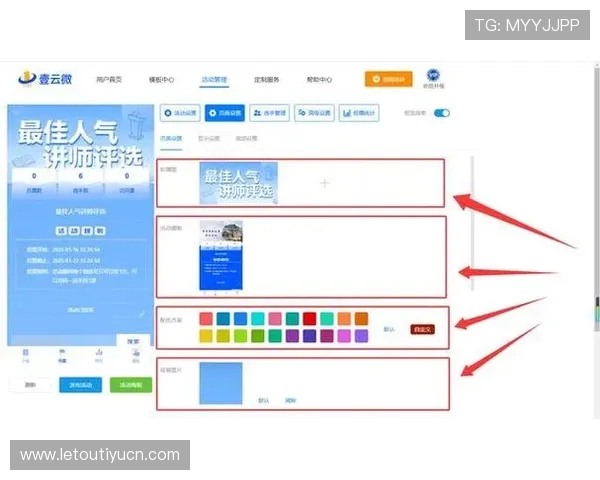
Task: Pick the olive yellow color swatch
Action: tap(223, 336)
